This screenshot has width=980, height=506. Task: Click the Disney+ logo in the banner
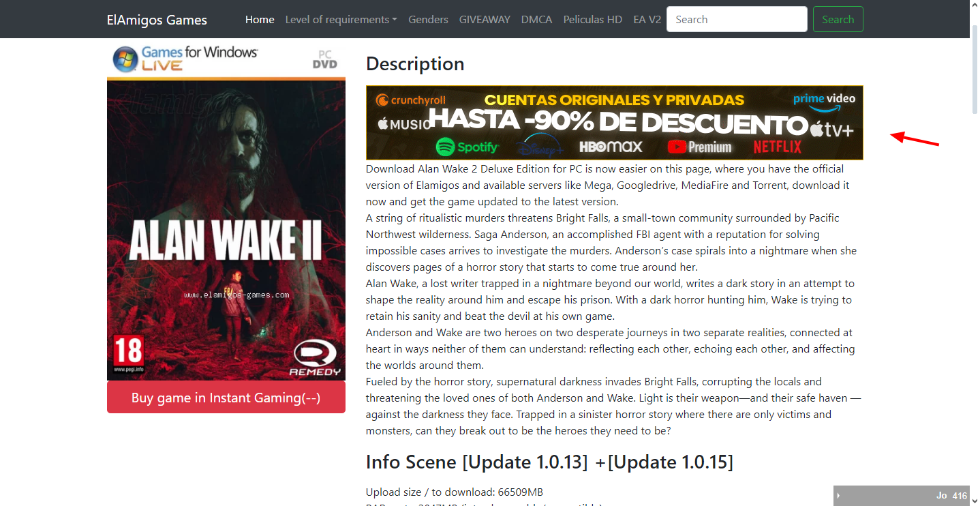[540, 146]
